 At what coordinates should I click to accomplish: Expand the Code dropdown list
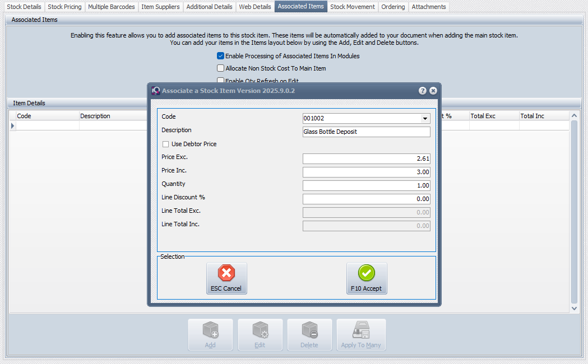425,119
